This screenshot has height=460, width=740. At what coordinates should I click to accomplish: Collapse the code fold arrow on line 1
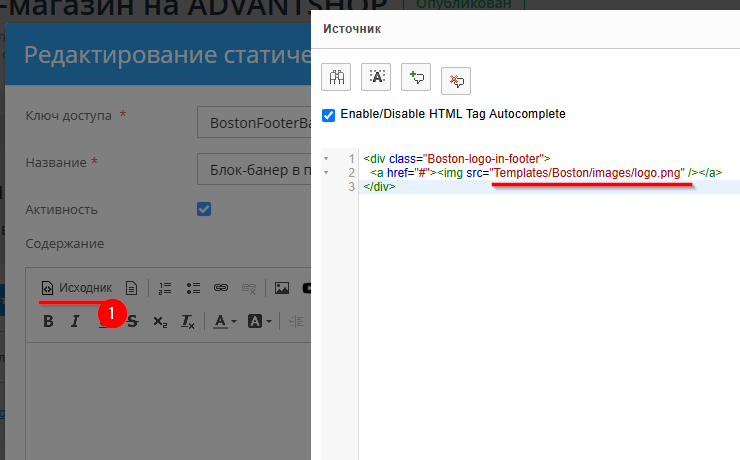point(326,159)
